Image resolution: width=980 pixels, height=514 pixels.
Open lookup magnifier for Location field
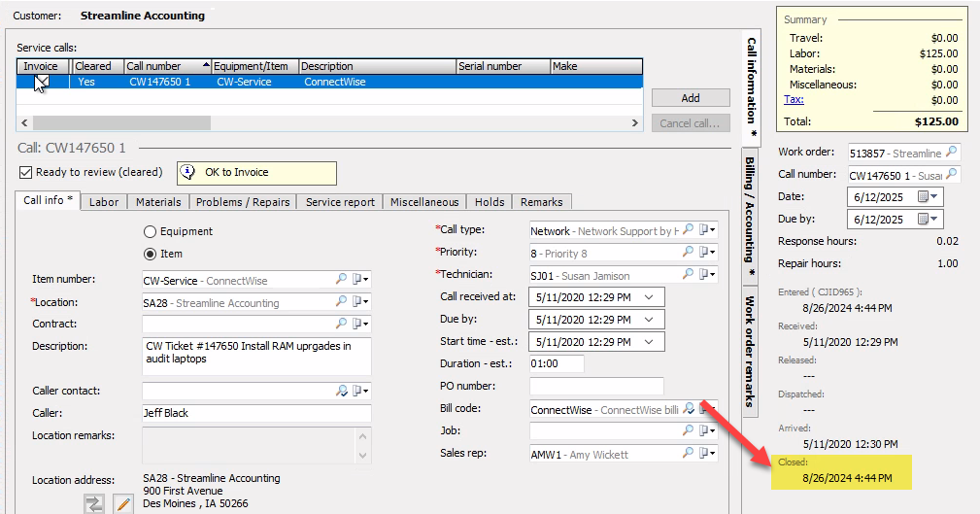341,301
